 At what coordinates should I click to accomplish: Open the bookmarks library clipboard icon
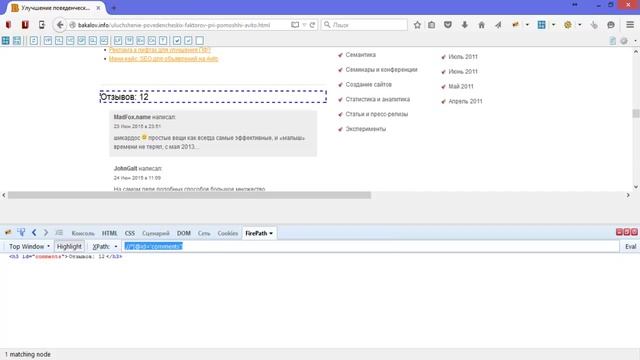click(431, 25)
